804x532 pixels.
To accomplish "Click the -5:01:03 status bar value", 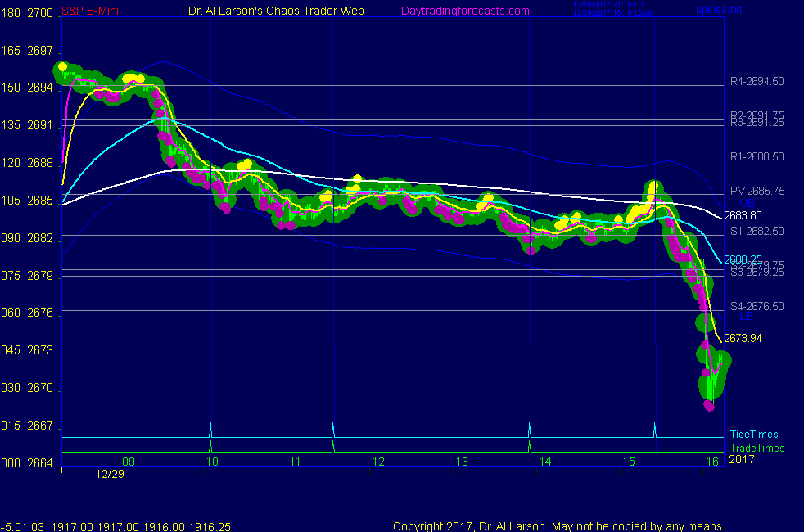I will click(x=23, y=527).
